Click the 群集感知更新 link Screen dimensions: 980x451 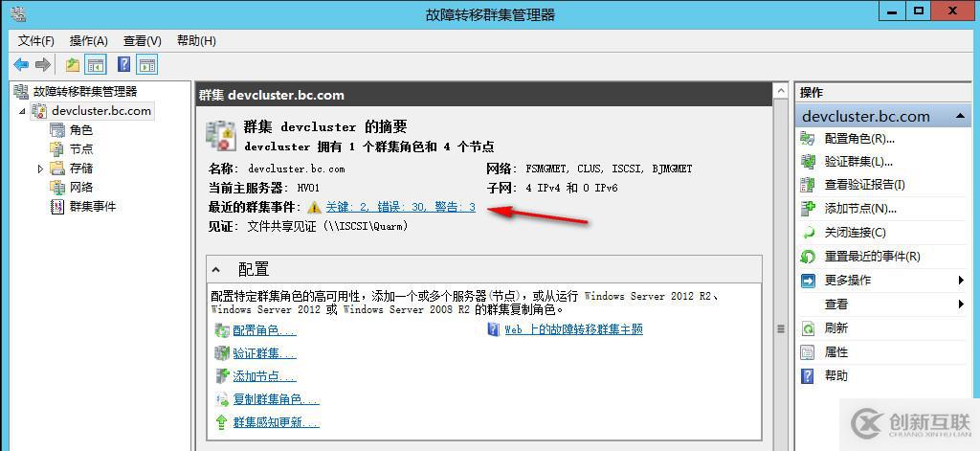[x=276, y=422]
